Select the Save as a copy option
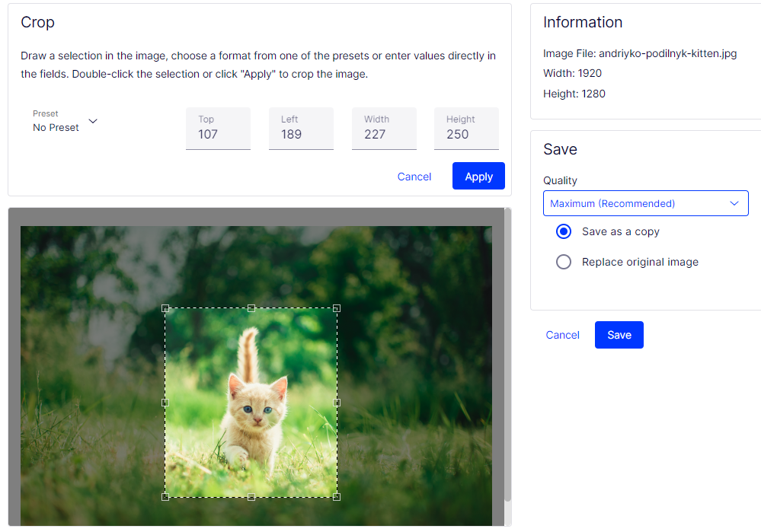Image resolution: width=761 pixels, height=532 pixels. click(564, 231)
